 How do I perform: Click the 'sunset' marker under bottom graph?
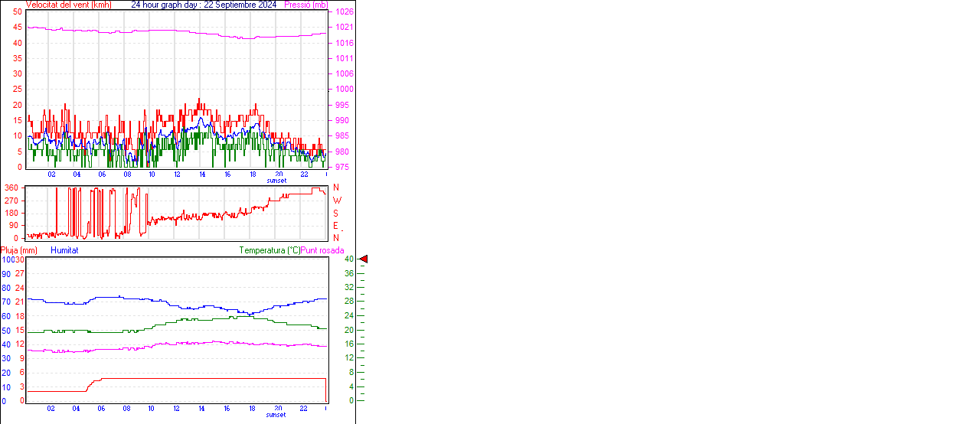pos(276,415)
